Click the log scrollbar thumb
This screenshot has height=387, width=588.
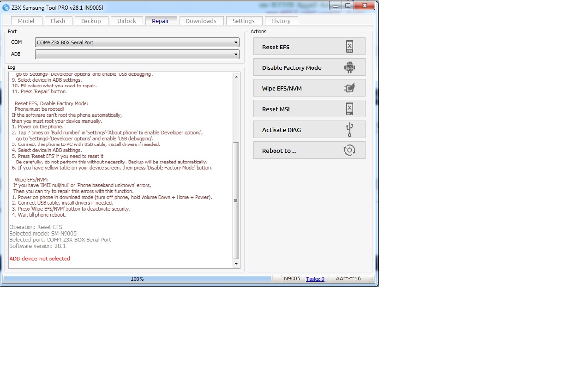(x=236, y=200)
